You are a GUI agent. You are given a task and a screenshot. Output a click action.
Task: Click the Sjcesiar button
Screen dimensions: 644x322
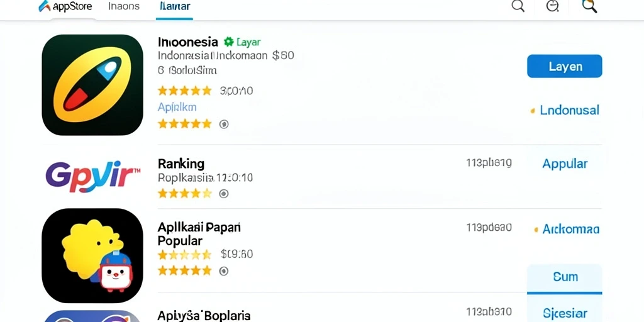click(x=564, y=313)
